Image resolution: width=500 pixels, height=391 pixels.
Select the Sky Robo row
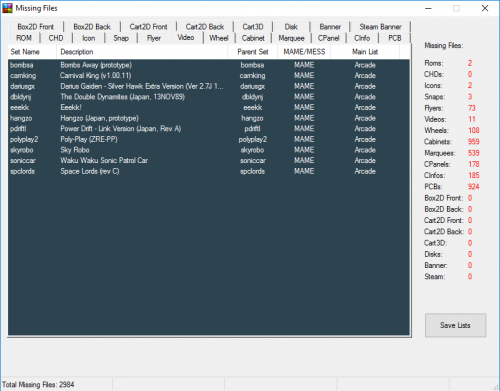[x=209, y=150]
